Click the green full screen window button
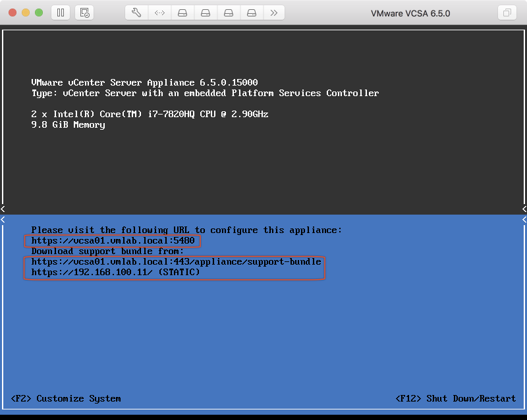527x420 pixels. click(x=39, y=13)
